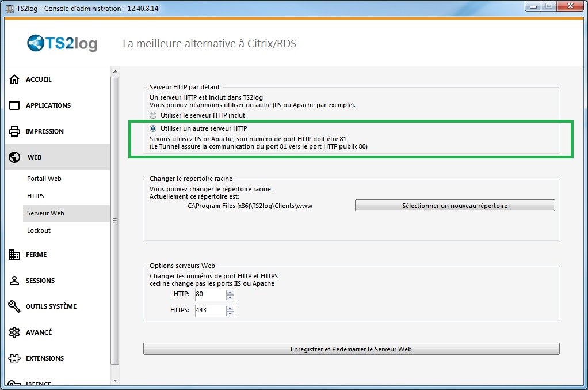Click the Impression printer icon

[14, 131]
